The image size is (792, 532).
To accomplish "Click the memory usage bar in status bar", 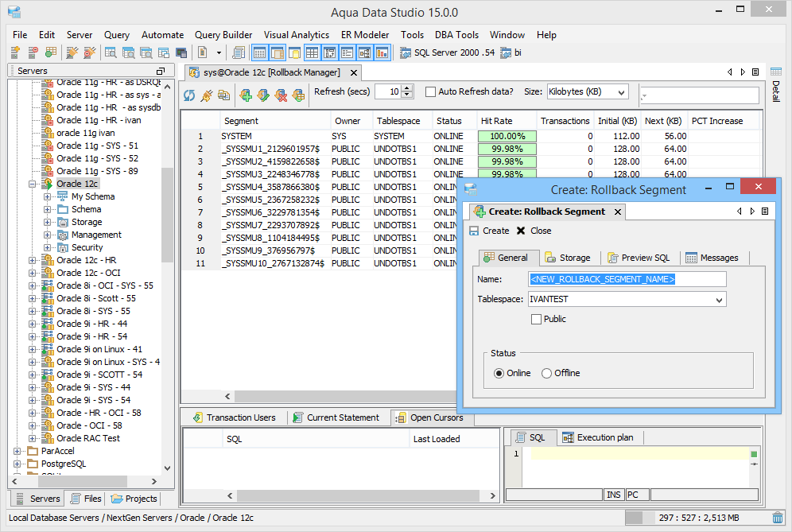I will click(x=697, y=518).
